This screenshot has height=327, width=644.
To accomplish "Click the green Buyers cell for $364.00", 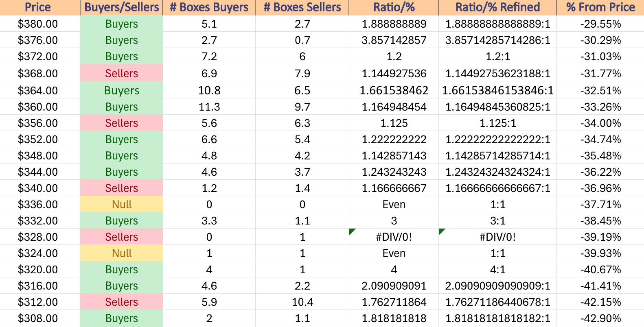I will [121, 90].
